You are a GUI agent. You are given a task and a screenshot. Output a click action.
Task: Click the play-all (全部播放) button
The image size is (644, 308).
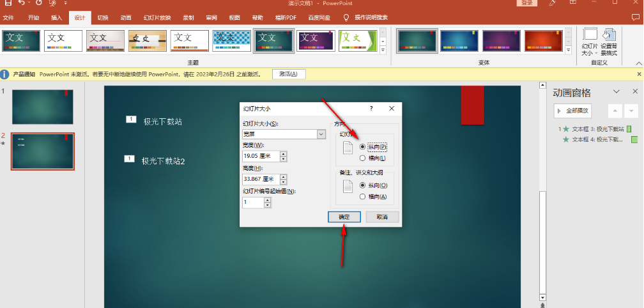pos(572,111)
